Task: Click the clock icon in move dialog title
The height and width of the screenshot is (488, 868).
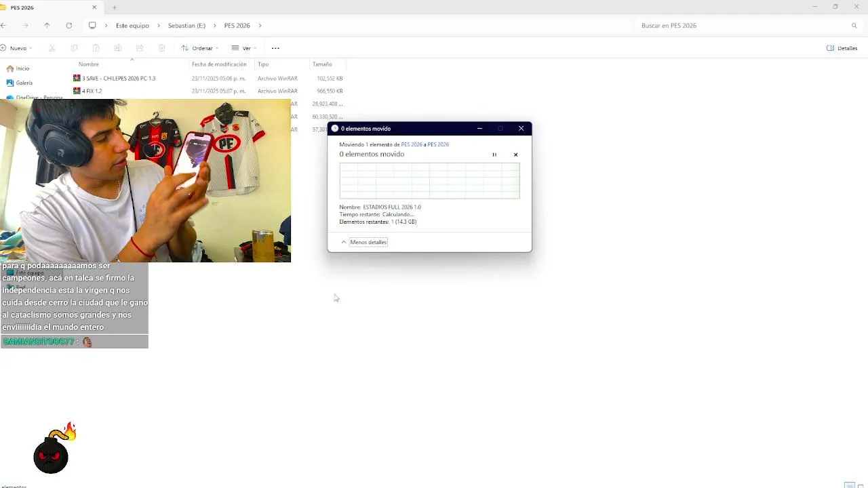Action: coord(334,128)
